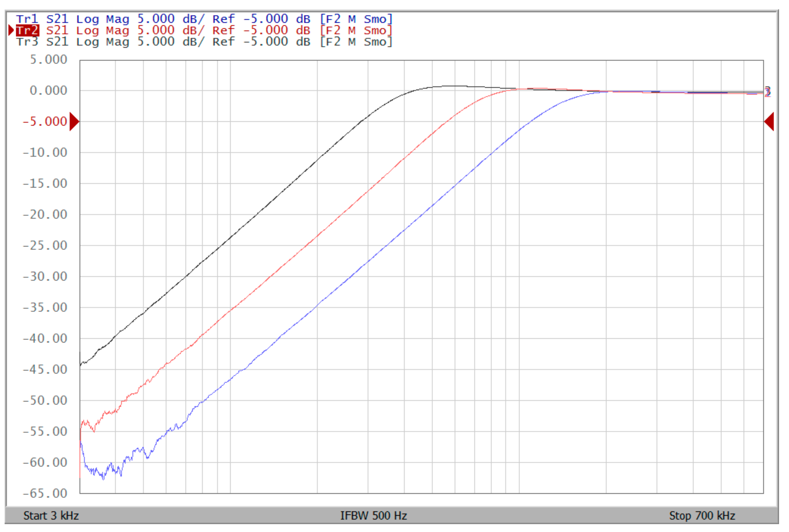
Task: Click Tr3's [F2 M Smo] status indicator
Action: tap(356, 41)
